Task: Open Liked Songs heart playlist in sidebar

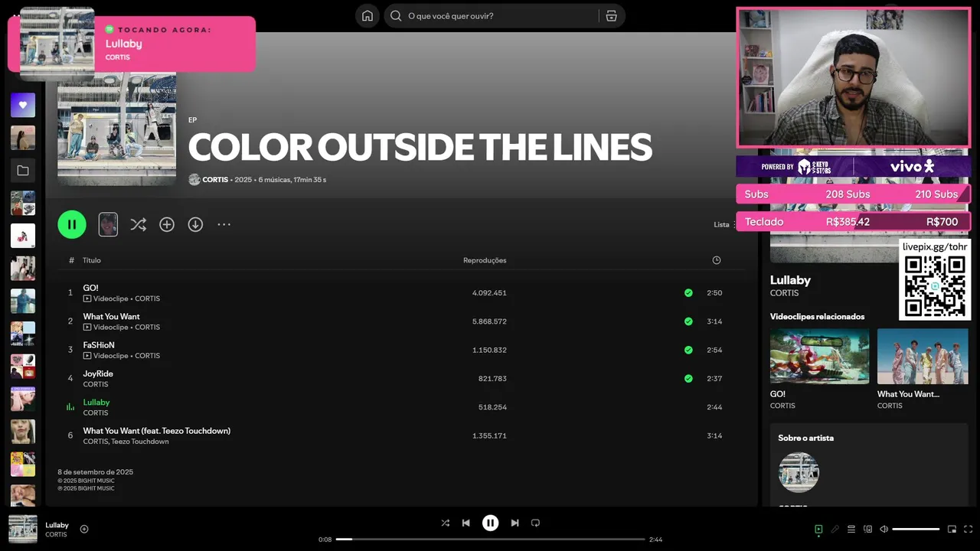Action: click(23, 105)
